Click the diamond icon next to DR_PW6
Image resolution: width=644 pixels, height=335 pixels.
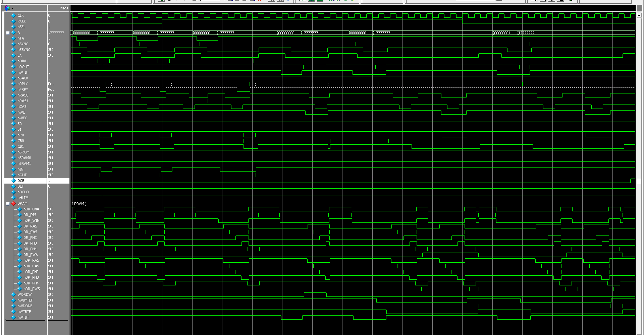click(19, 255)
